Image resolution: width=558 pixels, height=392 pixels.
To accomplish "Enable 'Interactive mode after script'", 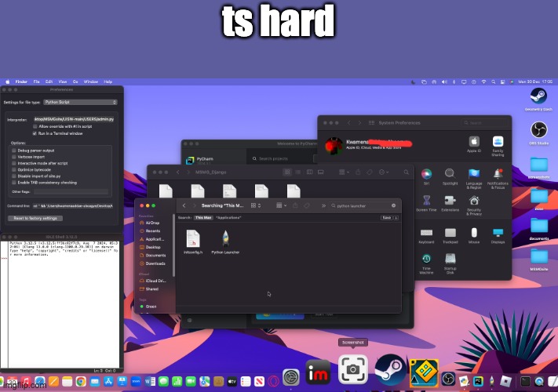I will [x=14, y=163].
